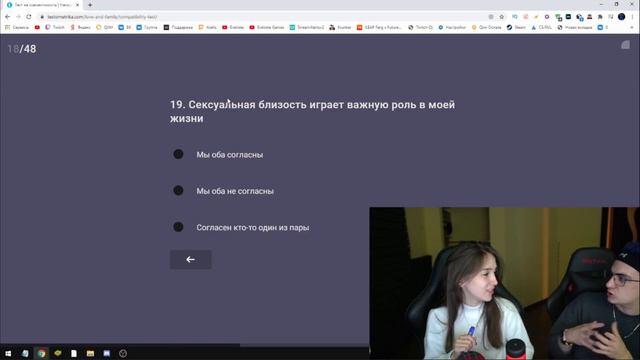Open the Chrome profile avatar
This screenshot has width=640, height=360.
(x=622, y=17)
